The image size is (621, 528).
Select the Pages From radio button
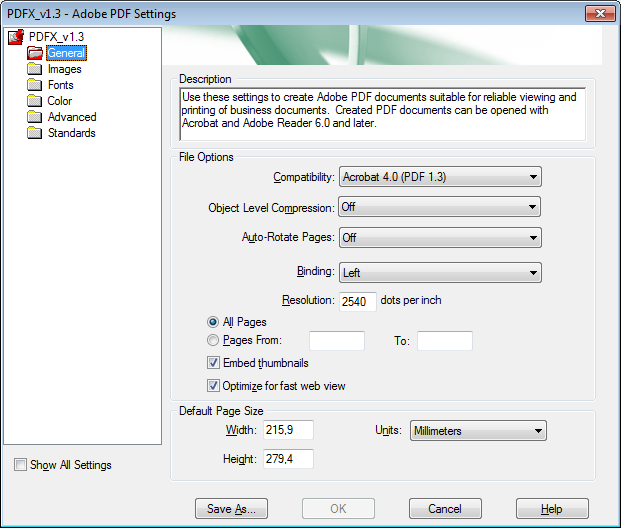pos(213,340)
